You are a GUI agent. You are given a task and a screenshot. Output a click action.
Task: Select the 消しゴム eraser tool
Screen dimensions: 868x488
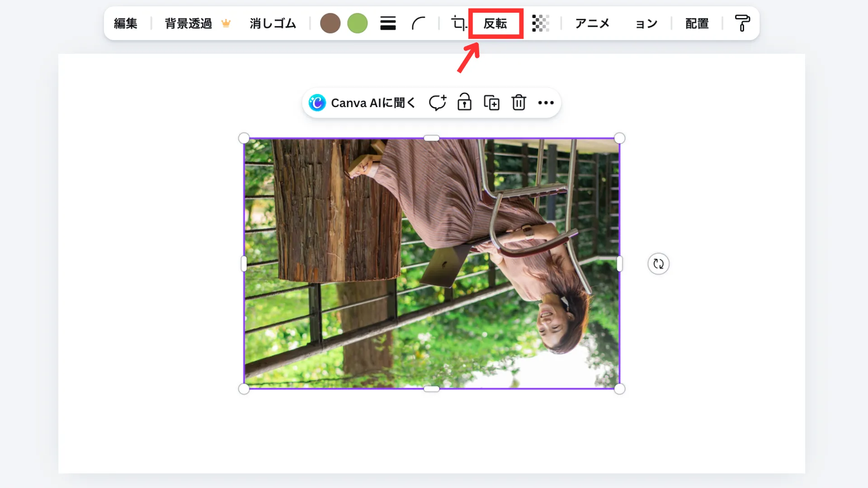[273, 23]
